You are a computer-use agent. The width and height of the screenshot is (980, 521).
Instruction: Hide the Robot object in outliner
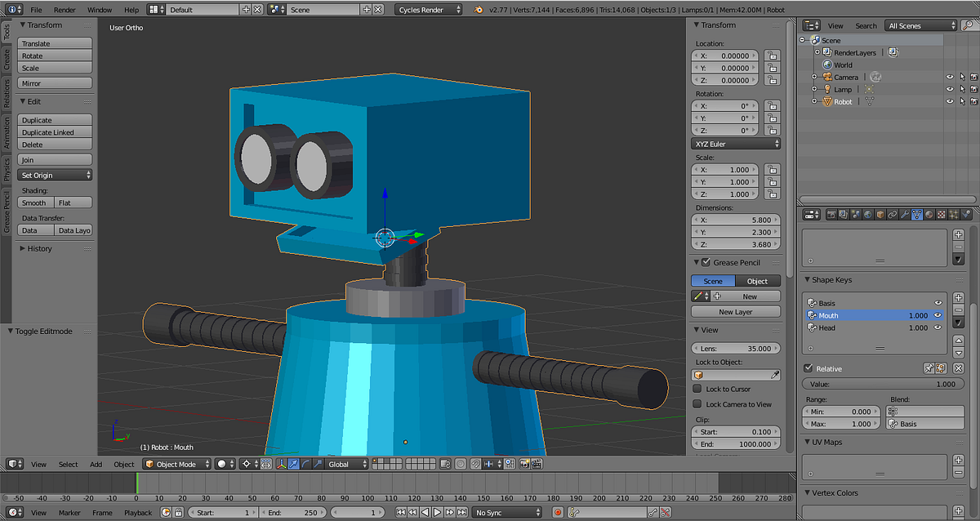click(x=950, y=102)
